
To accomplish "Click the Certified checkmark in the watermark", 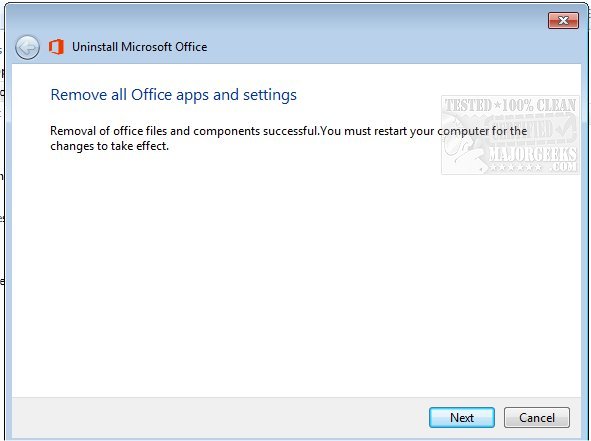I will [x=563, y=128].
